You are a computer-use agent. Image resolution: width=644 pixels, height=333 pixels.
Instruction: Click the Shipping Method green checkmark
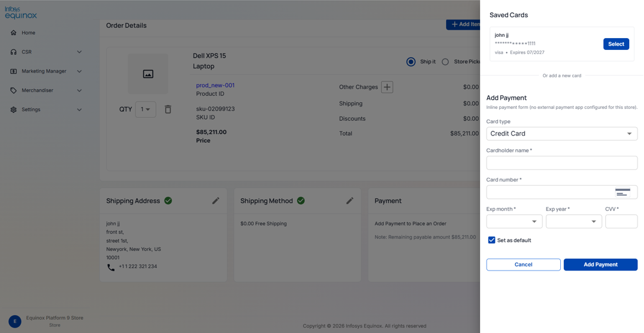(301, 200)
